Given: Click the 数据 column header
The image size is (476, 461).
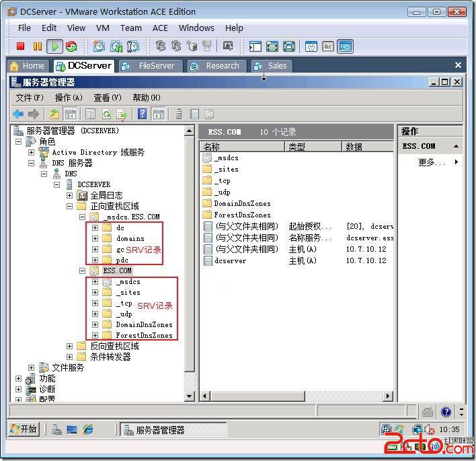Looking at the screenshot, I should point(368,147).
